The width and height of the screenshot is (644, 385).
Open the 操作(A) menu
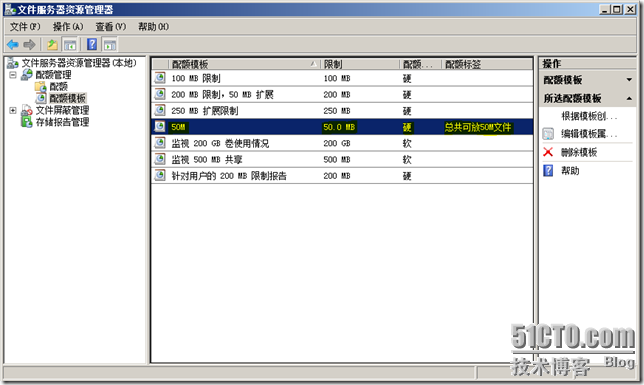pos(68,27)
